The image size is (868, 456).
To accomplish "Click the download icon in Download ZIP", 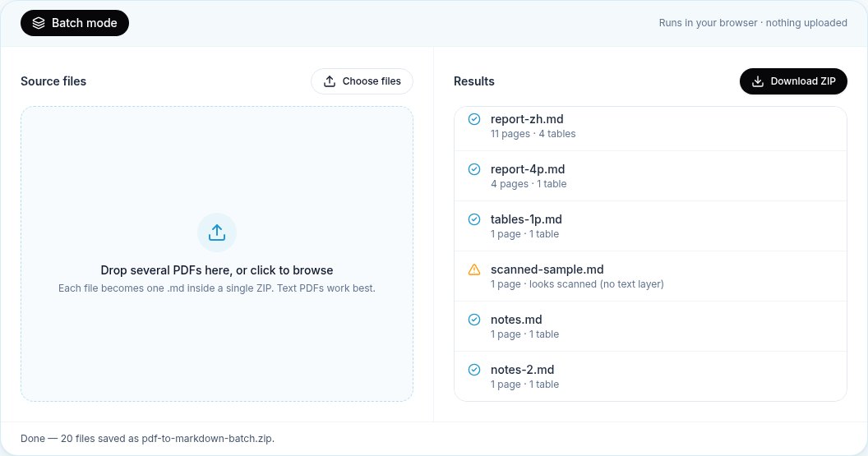I will pyautogui.click(x=758, y=81).
